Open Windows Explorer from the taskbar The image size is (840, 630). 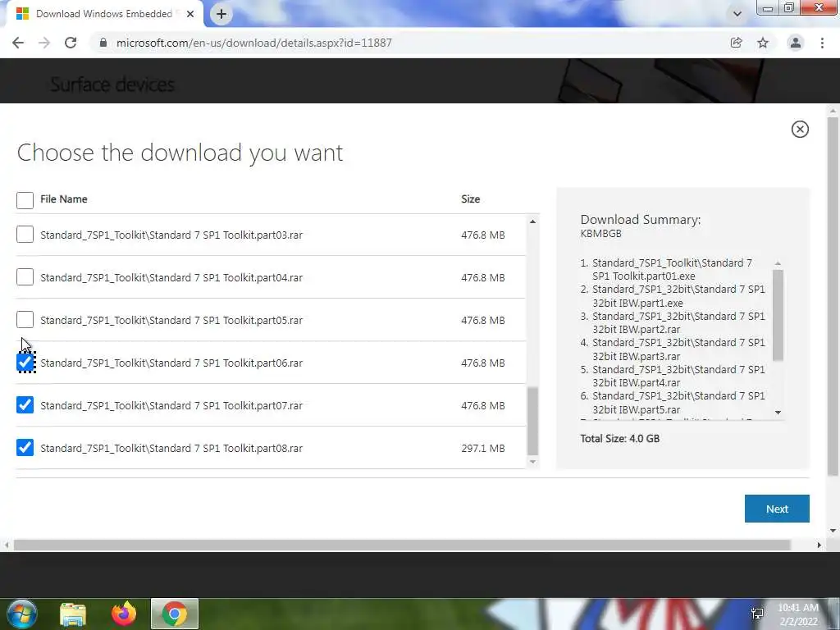(x=73, y=614)
